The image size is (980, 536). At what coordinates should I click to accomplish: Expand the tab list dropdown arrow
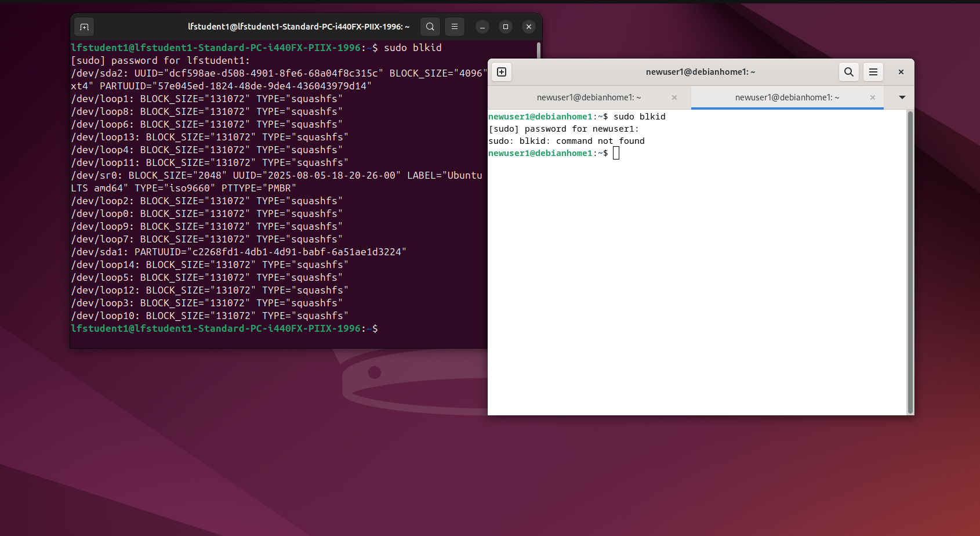click(902, 97)
